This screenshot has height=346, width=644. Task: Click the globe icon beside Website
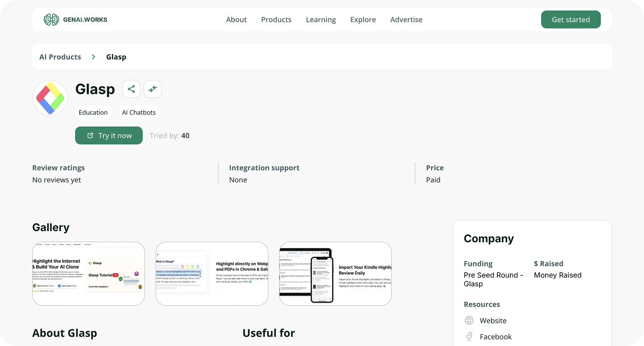[x=469, y=321]
